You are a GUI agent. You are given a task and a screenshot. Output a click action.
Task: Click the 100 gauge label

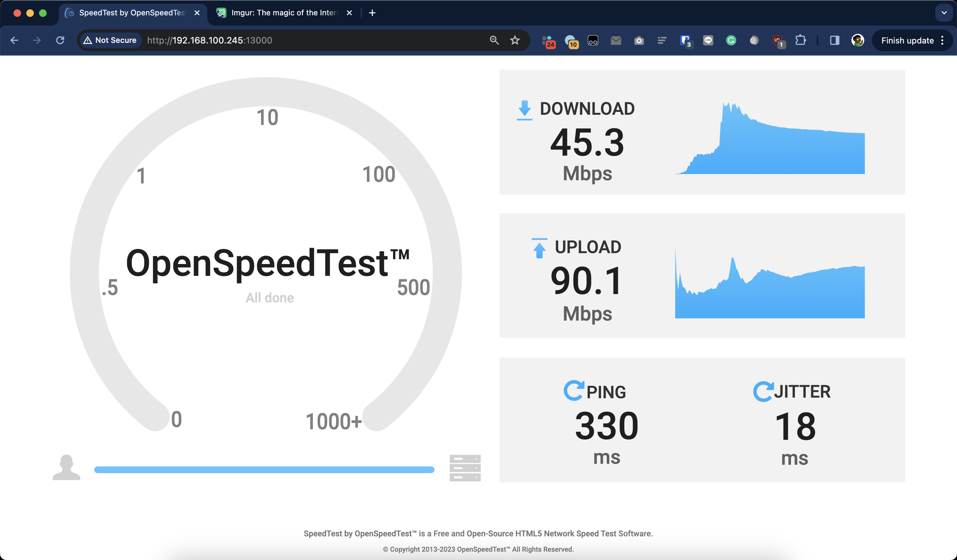click(379, 174)
